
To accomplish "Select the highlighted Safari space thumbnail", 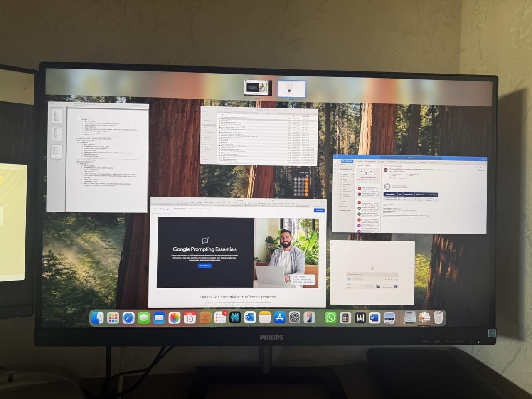I will point(291,89).
